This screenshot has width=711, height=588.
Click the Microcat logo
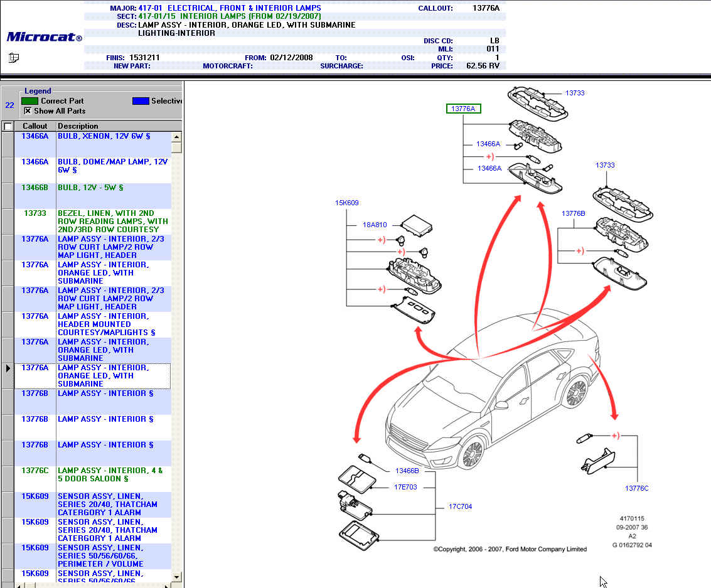[x=44, y=37]
